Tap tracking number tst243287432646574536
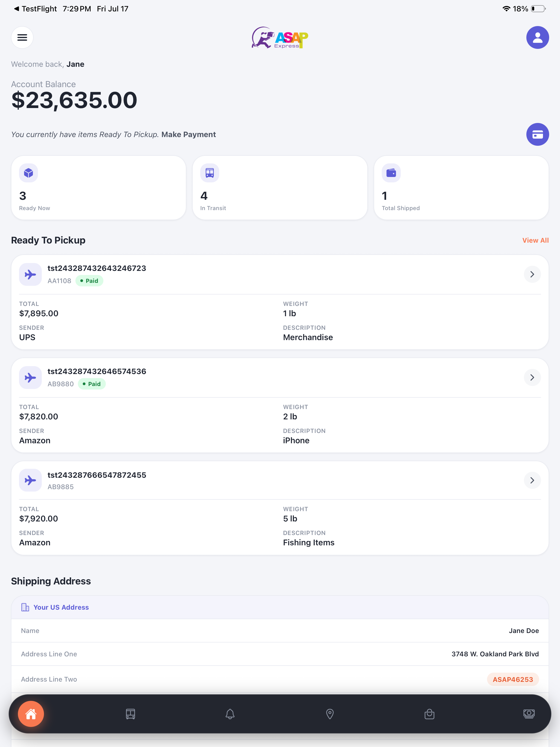This screenshot has width=560, height=747. 97,372
